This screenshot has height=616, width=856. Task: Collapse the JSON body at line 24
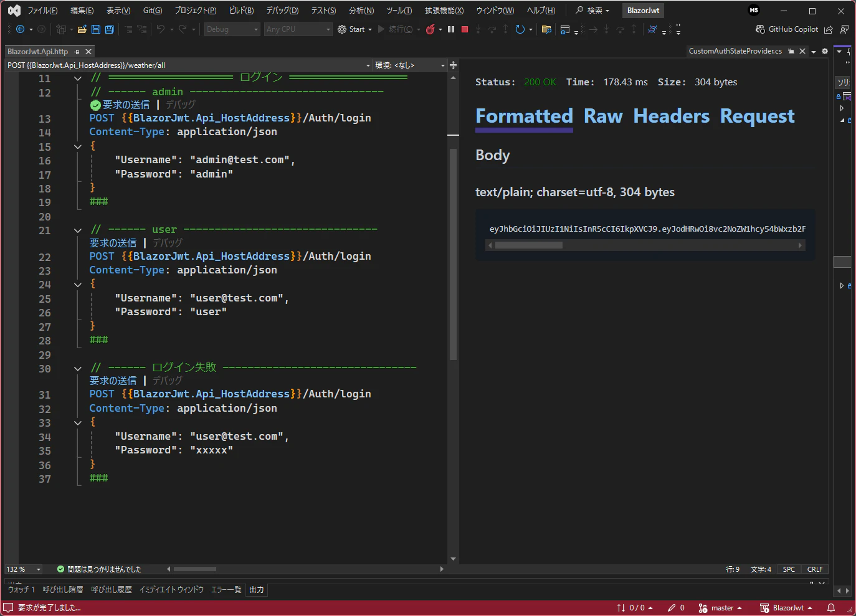pyautogui.click(x=78, y=285)
